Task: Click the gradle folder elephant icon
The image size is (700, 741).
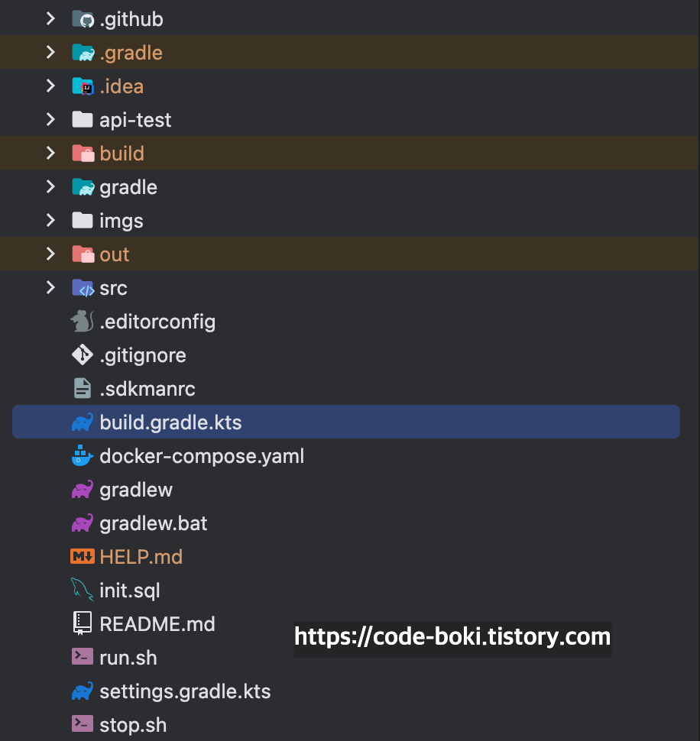Action: point(83,187)
